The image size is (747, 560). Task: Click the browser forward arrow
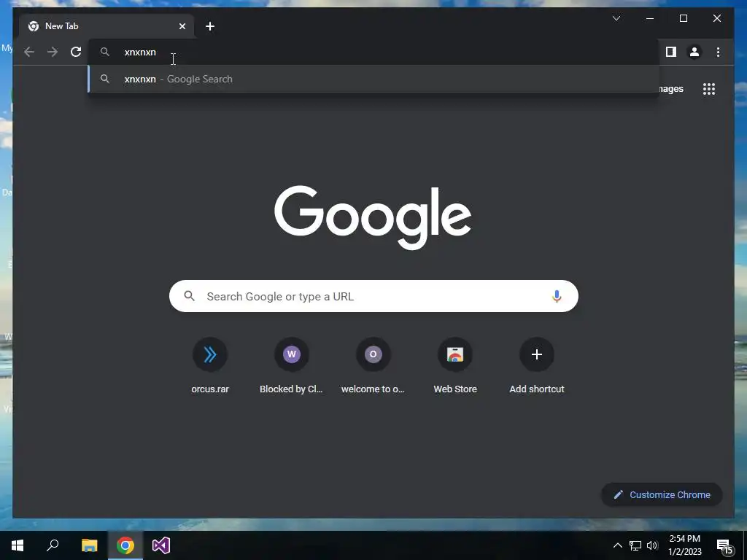click(x=53, y=52)
